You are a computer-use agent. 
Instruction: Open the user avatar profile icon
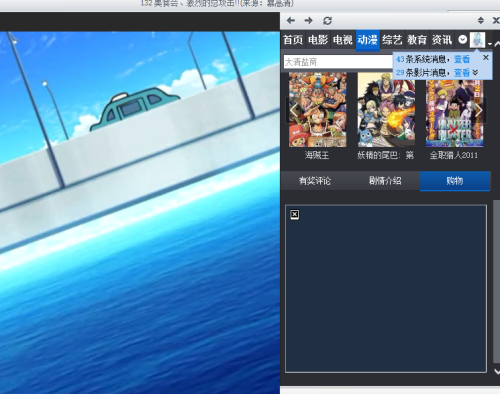click(477, 40)
